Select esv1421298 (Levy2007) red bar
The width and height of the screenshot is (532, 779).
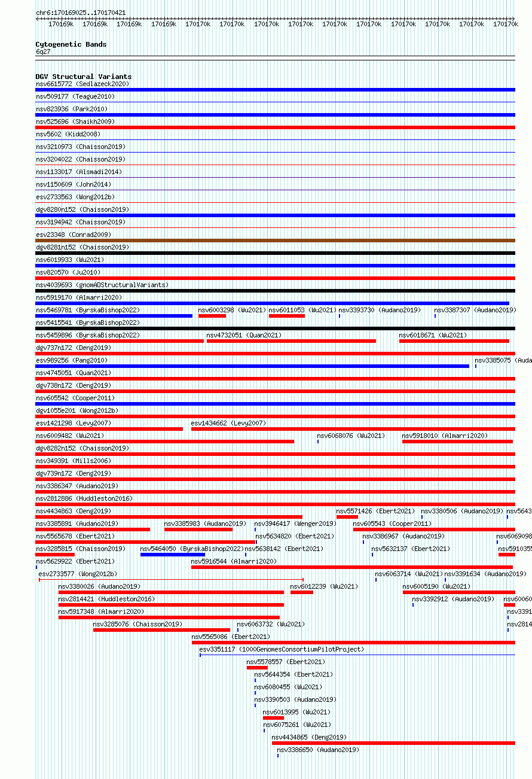coord(109,429)
